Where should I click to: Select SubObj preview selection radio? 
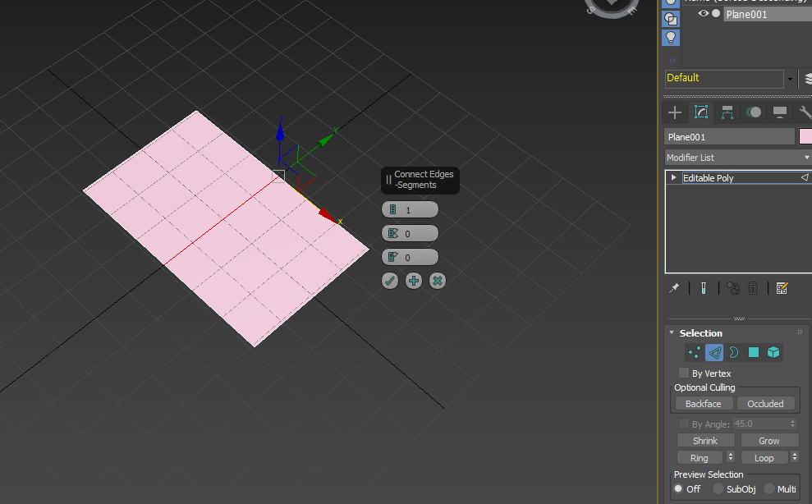click(x=718, y=488)
